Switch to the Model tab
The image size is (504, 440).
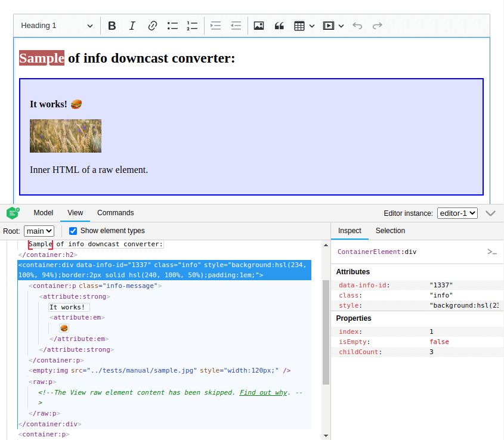tap(44, 213)
